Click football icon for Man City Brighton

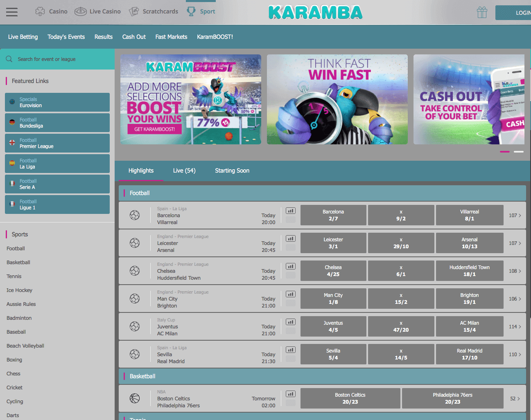coord(135,299)
